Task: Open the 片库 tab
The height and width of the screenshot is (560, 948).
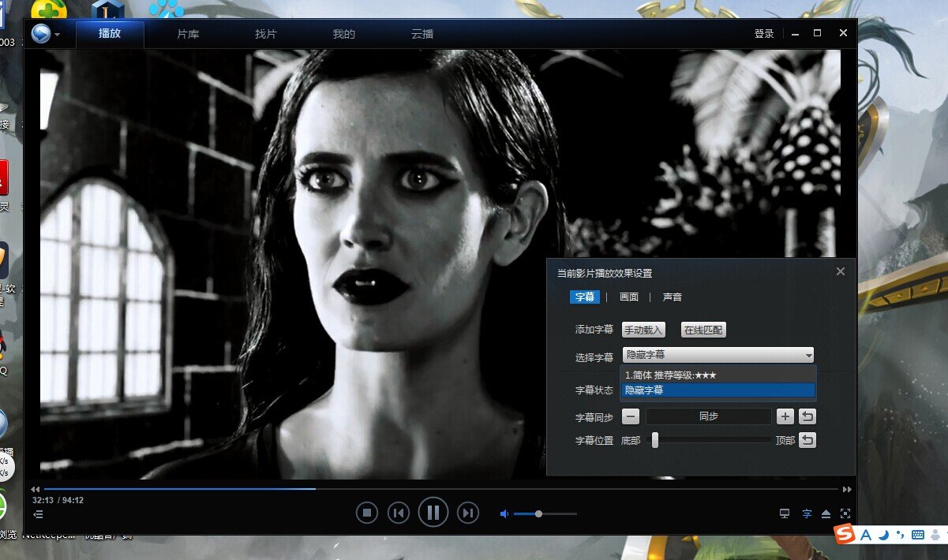Action: coord(188,35)
